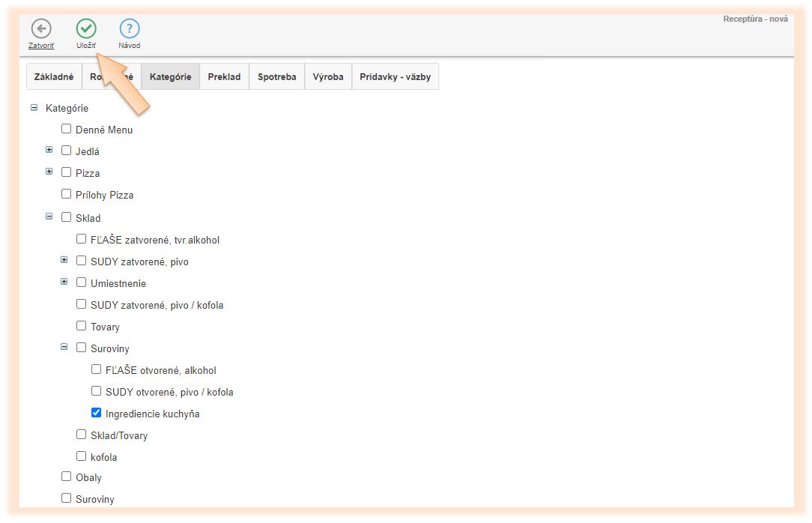
Task: Open the Spotreba tab
Action: click(276, 76)
